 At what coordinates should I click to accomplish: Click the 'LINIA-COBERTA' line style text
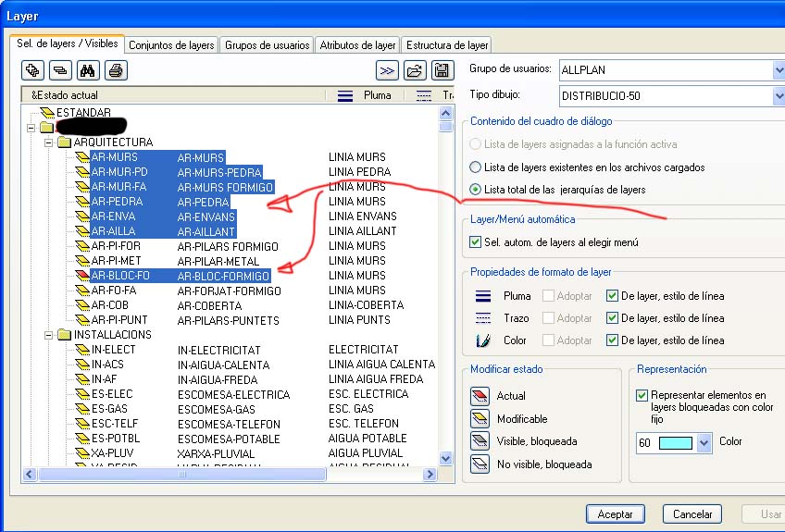coord(366,305)
